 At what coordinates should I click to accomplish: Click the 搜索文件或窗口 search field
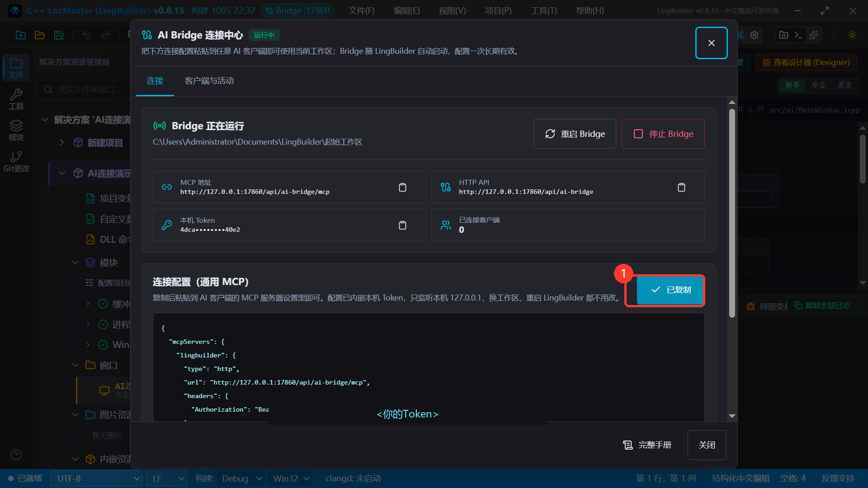[x=84, y=89]
